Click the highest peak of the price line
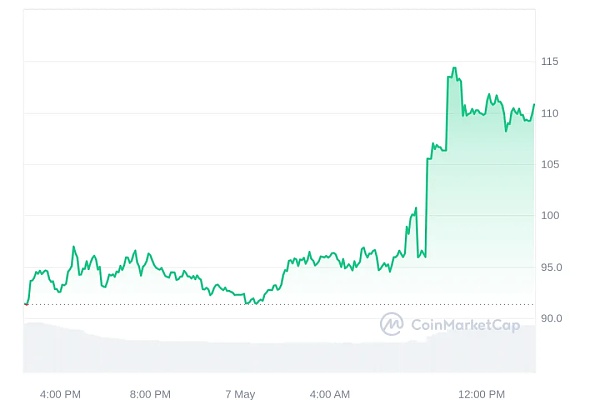 tap(454, 68)
